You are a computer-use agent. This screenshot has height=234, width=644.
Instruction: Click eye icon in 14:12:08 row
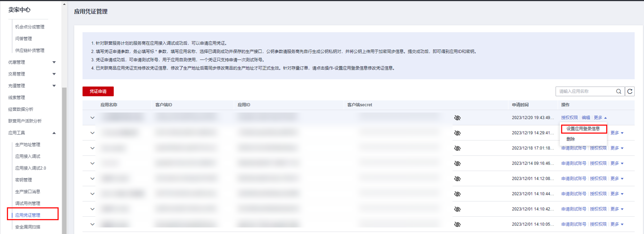tap(457, 179)
